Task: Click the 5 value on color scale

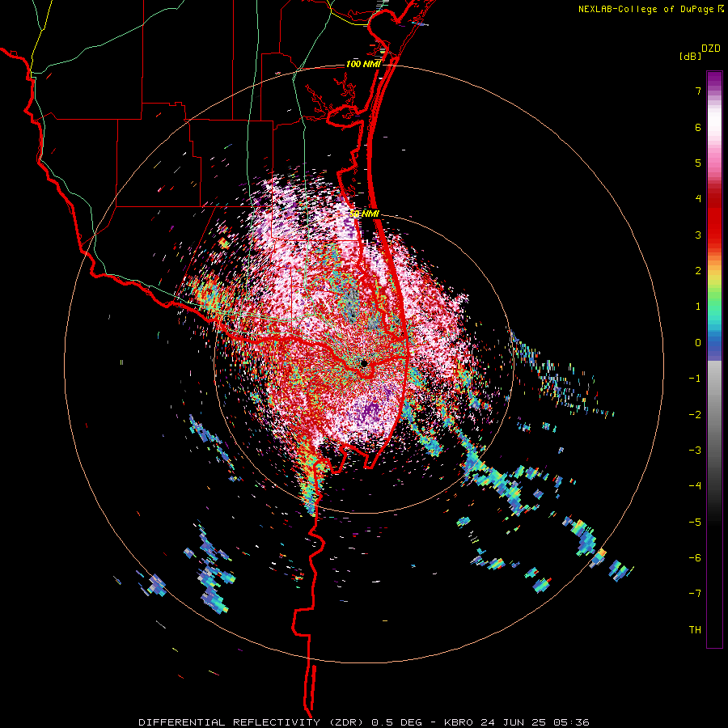Action: click(x=698, y=163)
